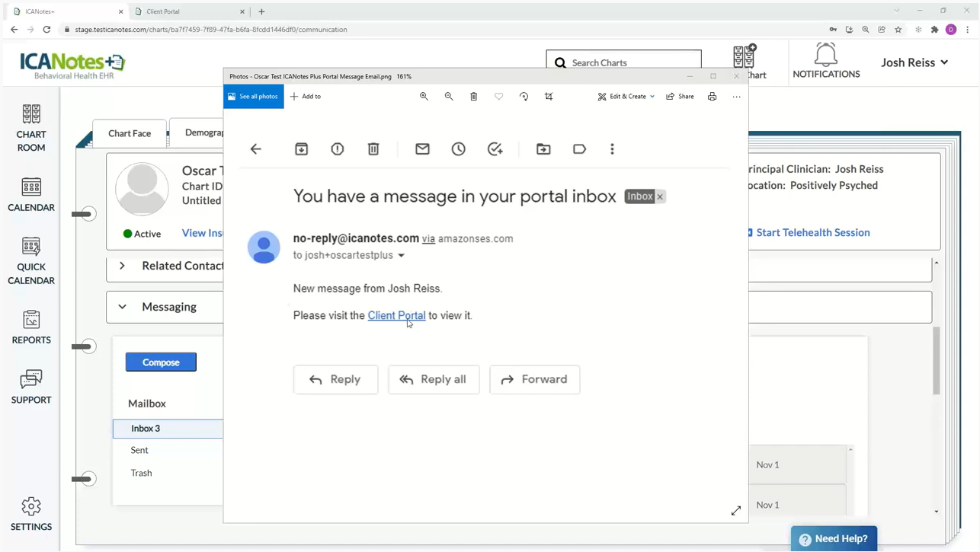Screen dimensions: 980x552
Task: Open the Edit & Create dropdown
Action: pyautogui.click(x=626, y=97)
